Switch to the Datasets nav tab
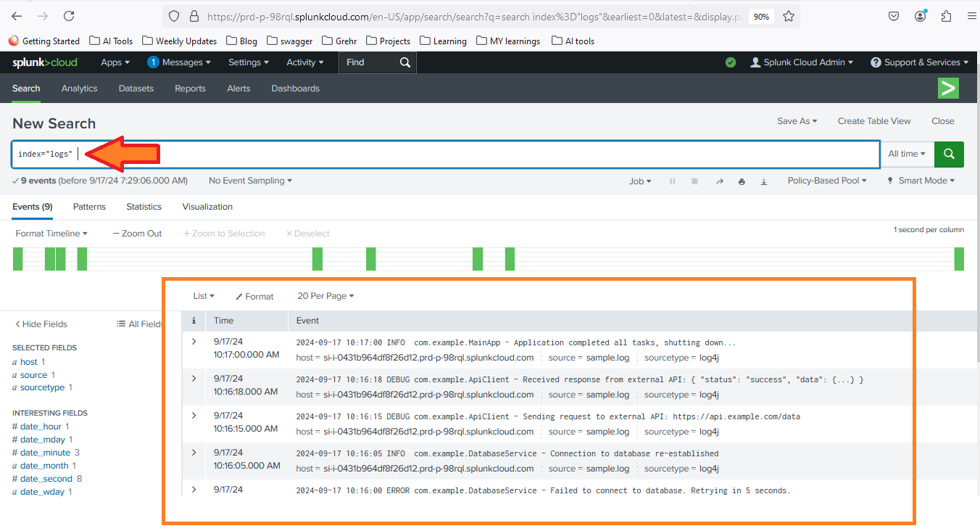This screenshot has width=980, height=531. (136, 88)
